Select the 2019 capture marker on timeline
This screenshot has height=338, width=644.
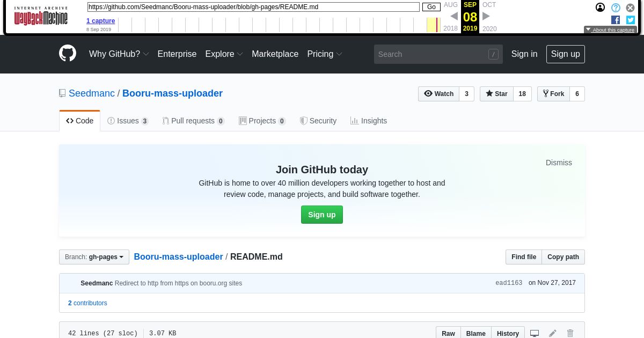pyautogui.click(x=437, y=25)
